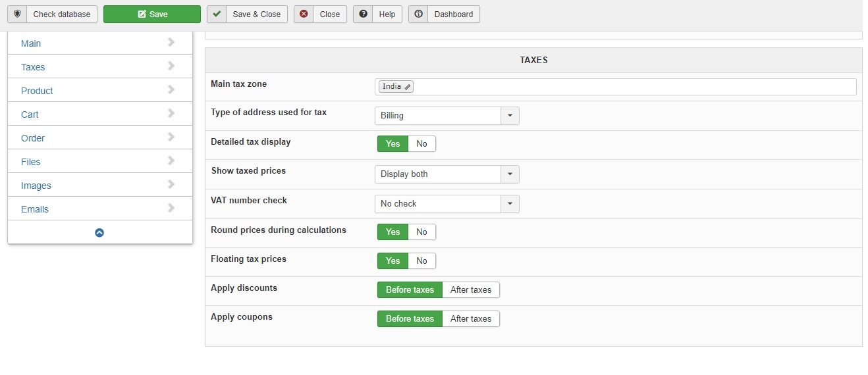Go to the Product section in sidebar
Viewport: 868px width, 375px height.
37,91
